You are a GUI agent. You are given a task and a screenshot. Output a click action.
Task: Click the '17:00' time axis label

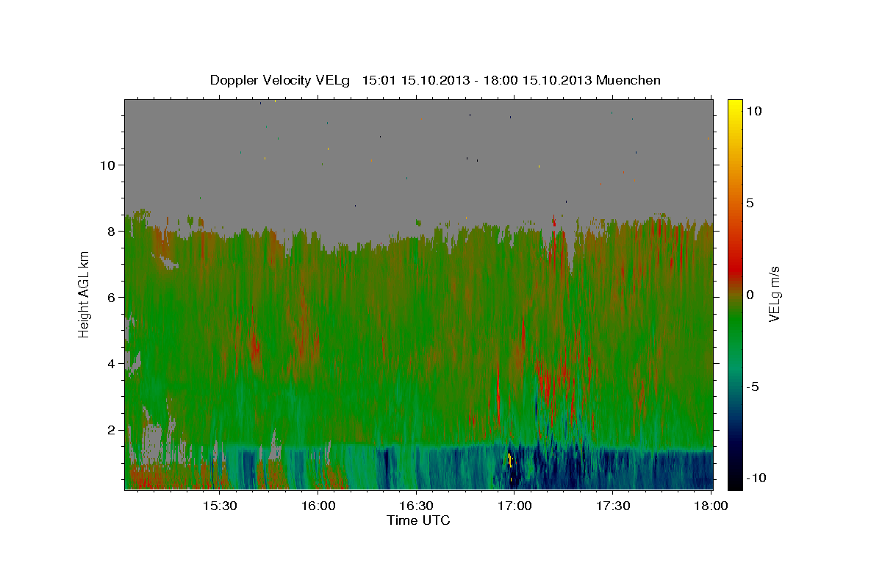[514, 506]
